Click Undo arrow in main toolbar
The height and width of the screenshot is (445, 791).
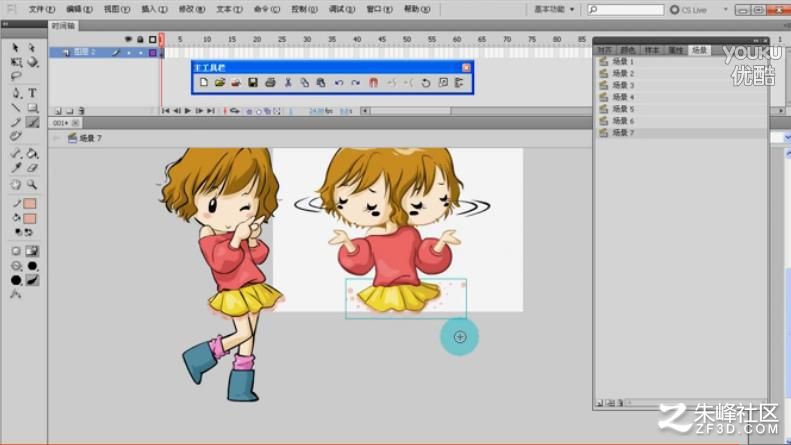point(338,83)
